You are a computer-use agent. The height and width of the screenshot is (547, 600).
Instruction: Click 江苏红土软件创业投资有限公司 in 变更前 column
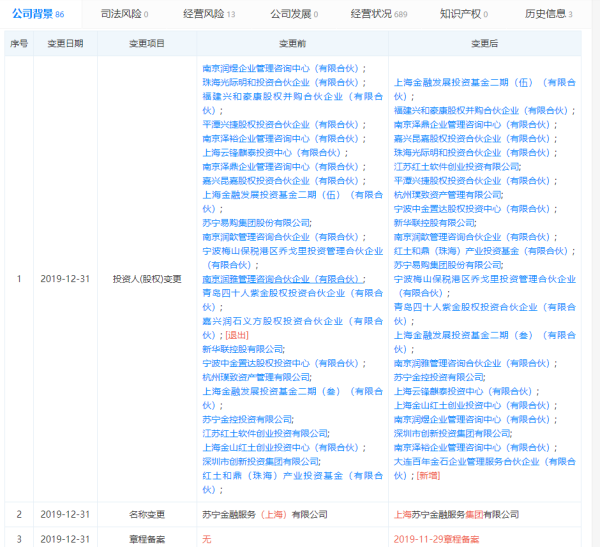point(265,433)
